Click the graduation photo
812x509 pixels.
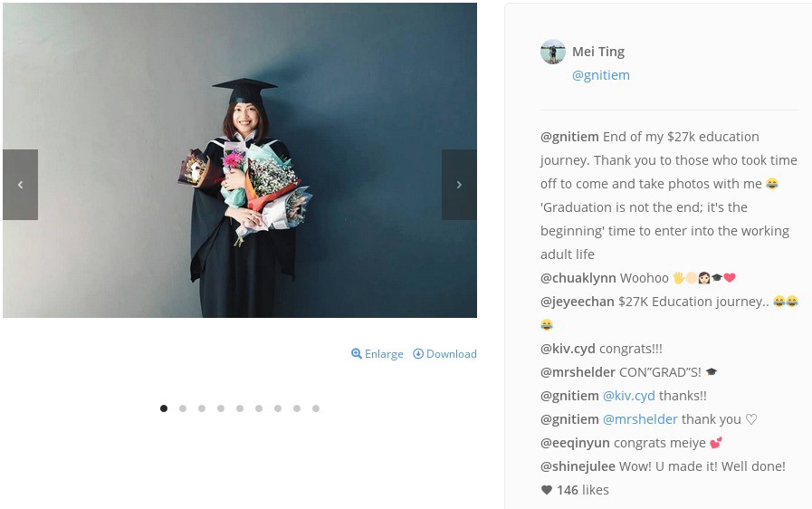[x=240, y=160]
